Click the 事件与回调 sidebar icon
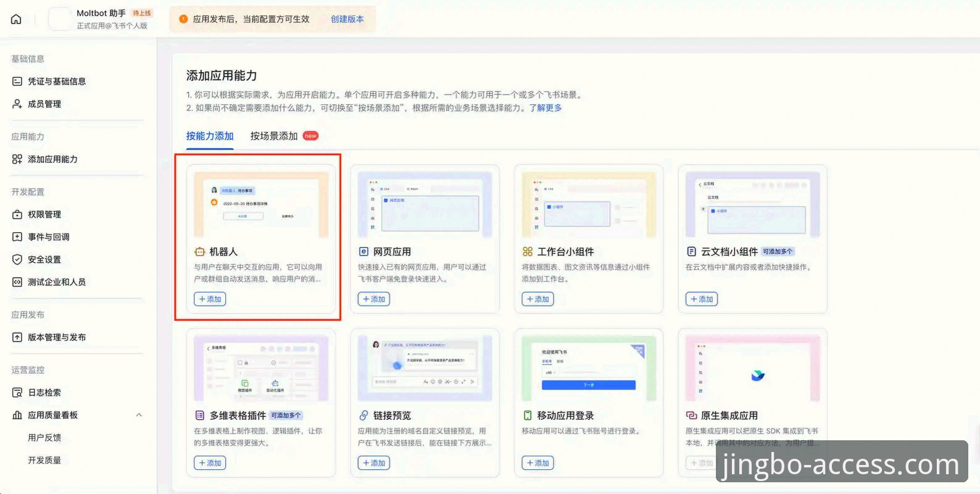 click(x=17, y=237)
